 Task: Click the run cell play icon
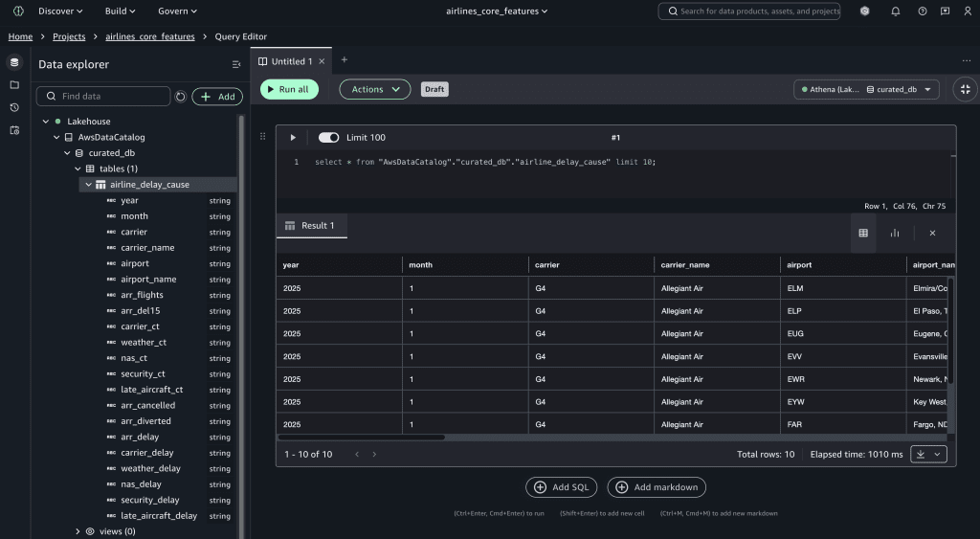293,138
